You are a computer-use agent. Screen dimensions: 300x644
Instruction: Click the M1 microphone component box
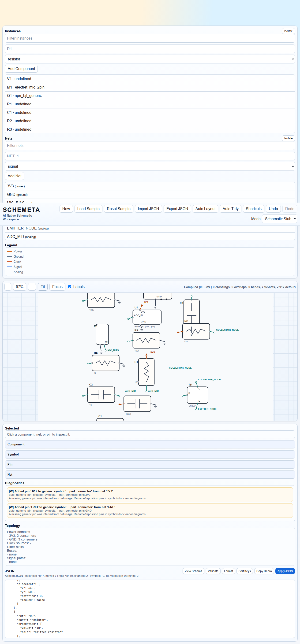coord(102,334)
